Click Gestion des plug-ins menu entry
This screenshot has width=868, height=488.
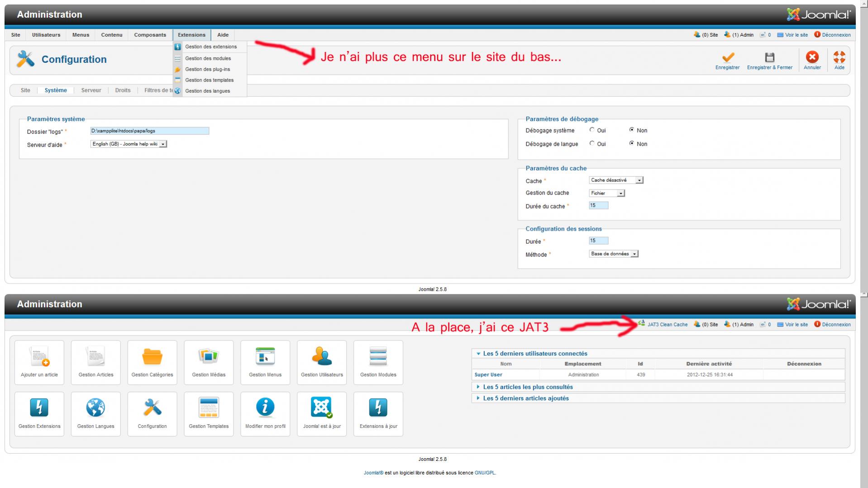[x=207, y=69]
